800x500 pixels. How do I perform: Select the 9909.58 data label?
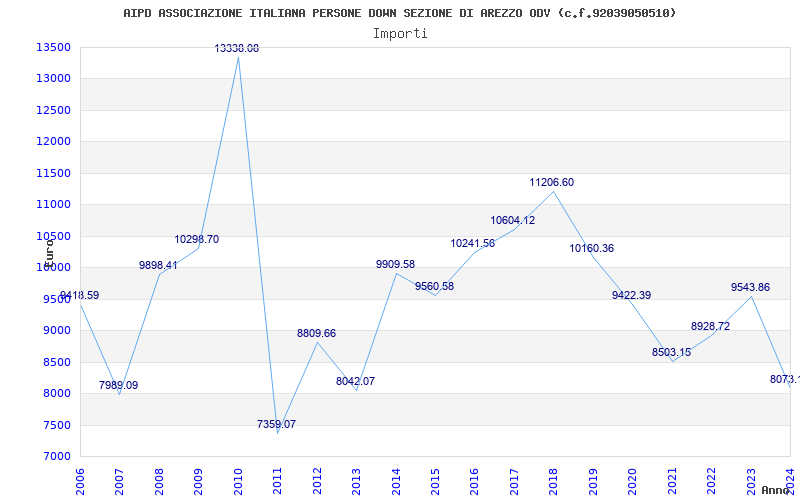click(395, 264)
